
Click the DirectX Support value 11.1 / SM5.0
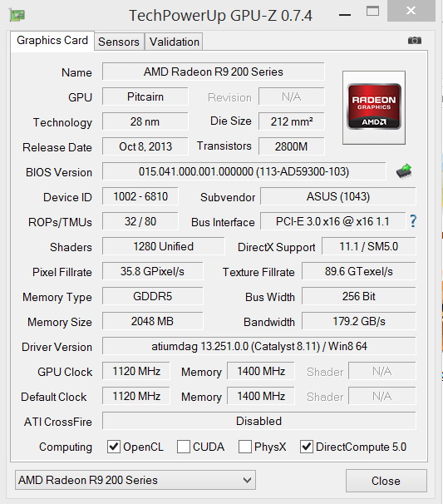369,246
